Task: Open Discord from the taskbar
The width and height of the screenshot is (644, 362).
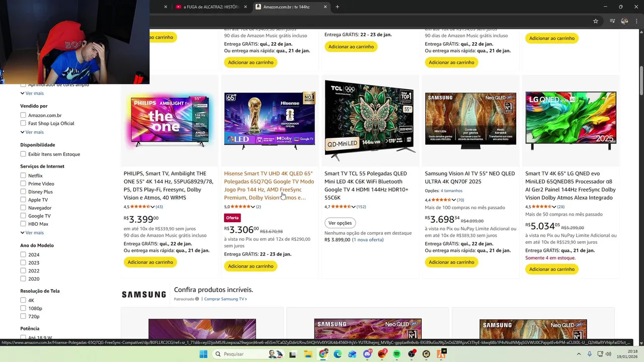Action: point(367,354)
